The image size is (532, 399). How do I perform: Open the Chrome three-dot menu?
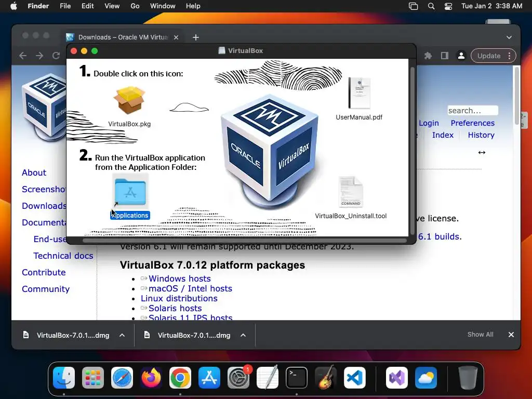pos(509,56)
